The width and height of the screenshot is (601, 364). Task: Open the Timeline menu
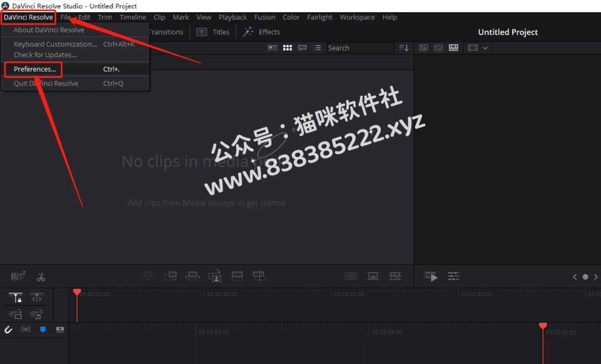pos(132,17)
